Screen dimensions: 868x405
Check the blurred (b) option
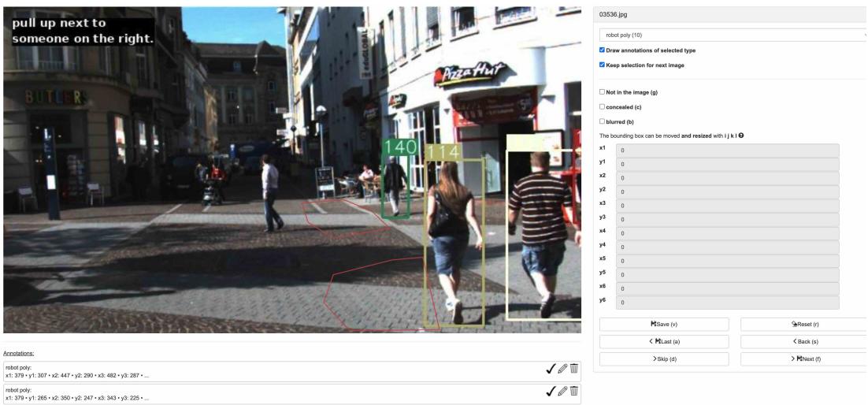point(603,121)
